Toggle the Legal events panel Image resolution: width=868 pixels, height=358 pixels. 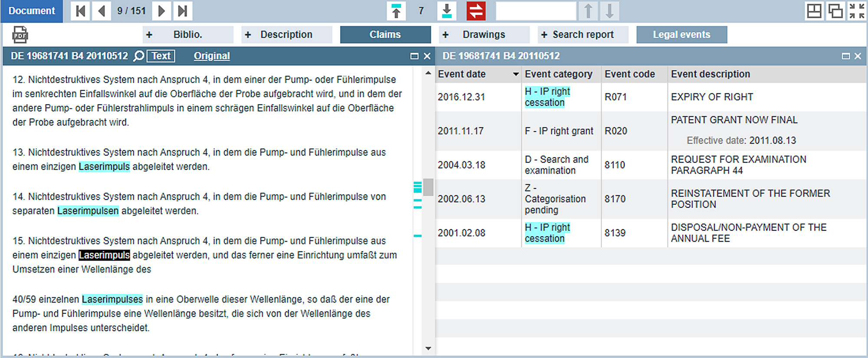[681, 35]
